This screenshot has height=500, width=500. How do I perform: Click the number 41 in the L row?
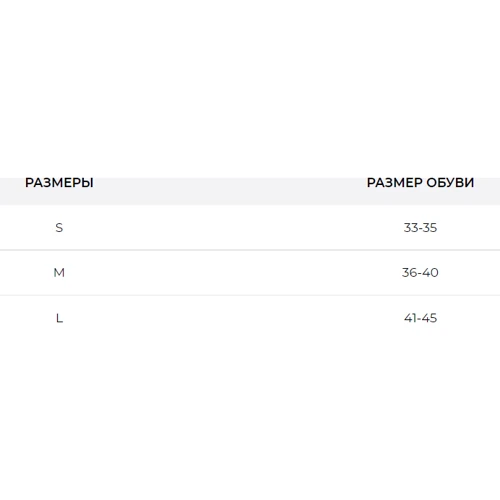(x=410, y=318)
